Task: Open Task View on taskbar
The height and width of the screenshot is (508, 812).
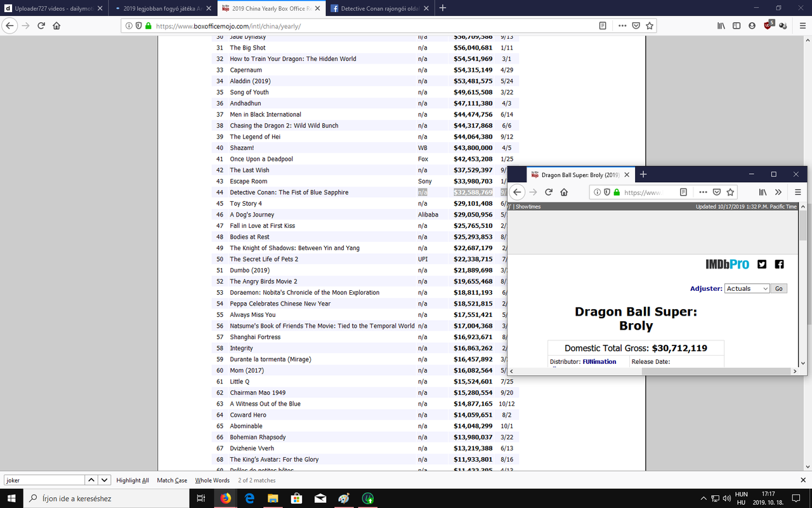Action: 201,498
